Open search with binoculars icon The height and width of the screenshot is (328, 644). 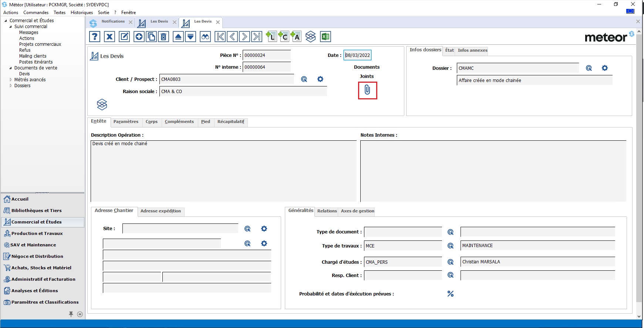click(205, 37)
